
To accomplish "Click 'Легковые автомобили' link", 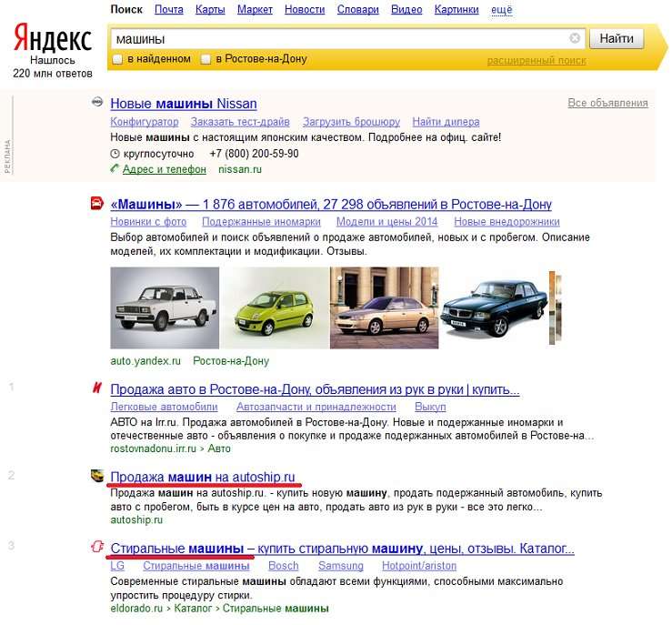I will click(165, 407).
